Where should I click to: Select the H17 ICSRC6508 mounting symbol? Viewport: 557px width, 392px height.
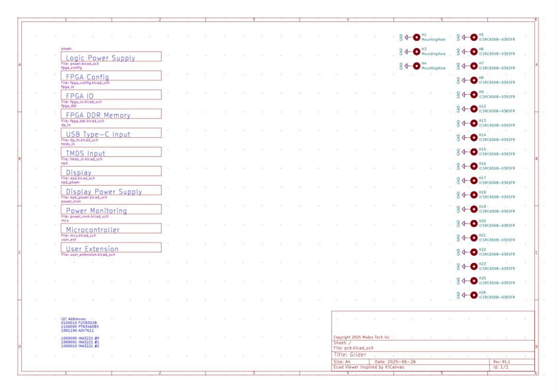pos(474,181)
